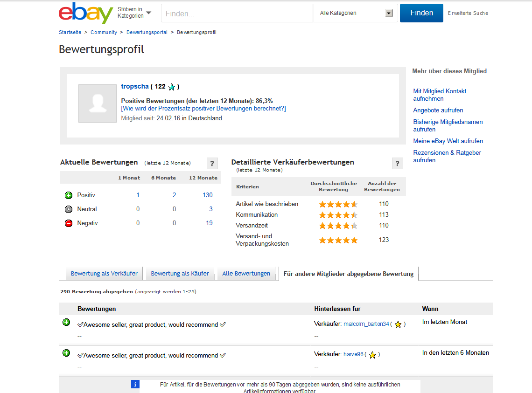Screen dimensions: 532x393
Task: Click yellow star next to malcolm_barton34
Action: [x=398, y=324]
